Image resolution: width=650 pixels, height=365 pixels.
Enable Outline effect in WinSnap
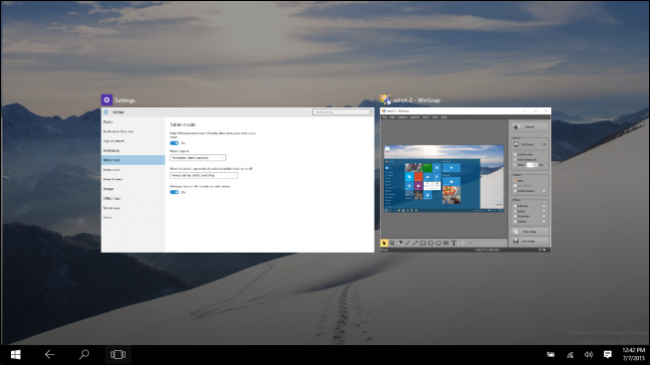pos(515,211)
